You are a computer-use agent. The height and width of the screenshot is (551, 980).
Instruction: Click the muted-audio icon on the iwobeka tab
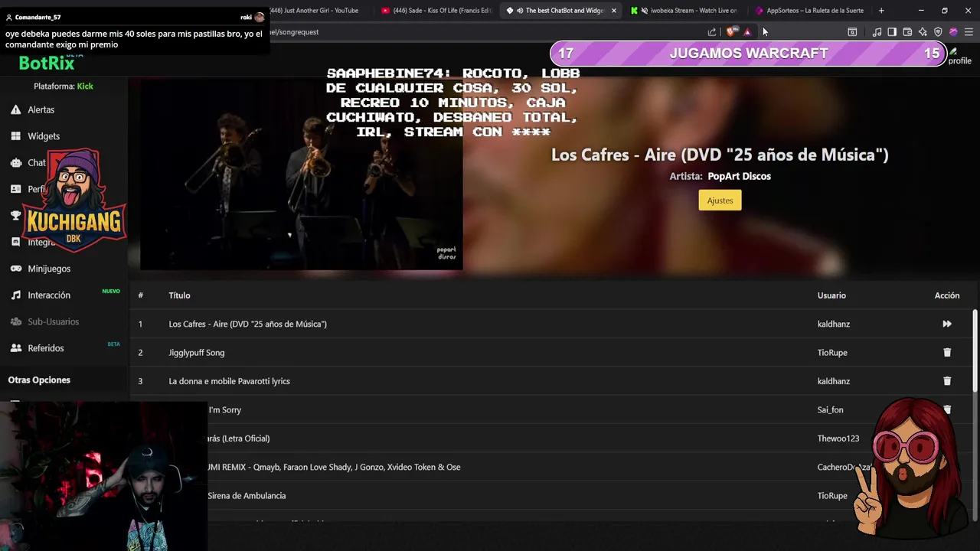[x=645, y=11]
